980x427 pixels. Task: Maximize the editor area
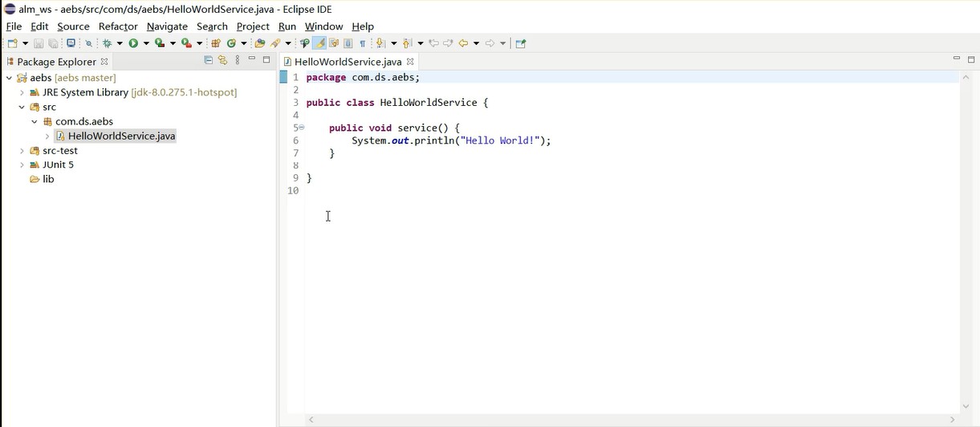[x=971, y=59]
